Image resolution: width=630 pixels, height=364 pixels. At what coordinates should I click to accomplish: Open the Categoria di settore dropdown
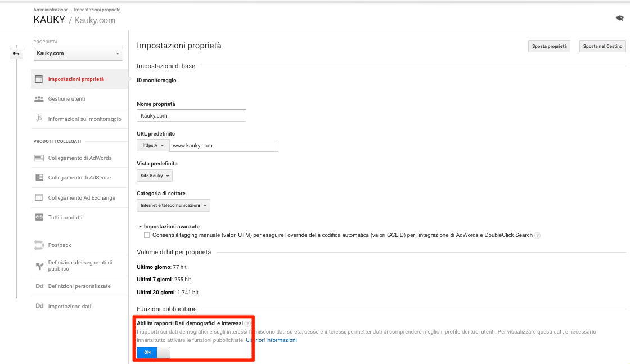click(x=173, y=205)
